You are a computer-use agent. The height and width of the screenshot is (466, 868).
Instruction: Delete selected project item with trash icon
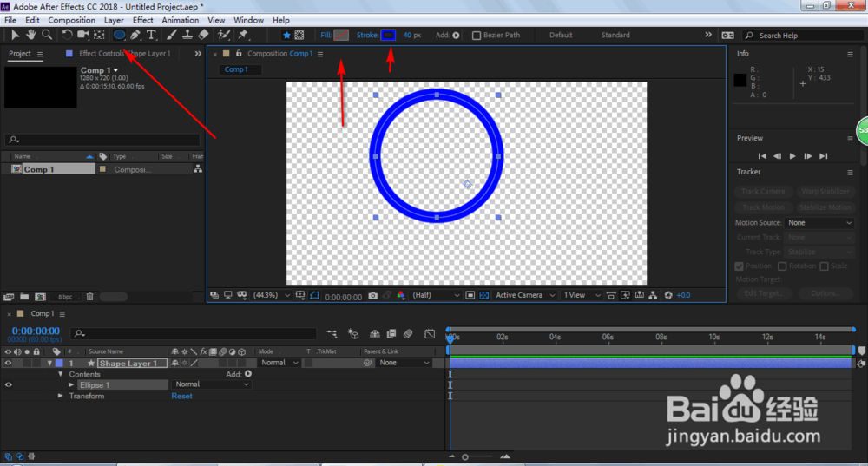pos(89,297)
